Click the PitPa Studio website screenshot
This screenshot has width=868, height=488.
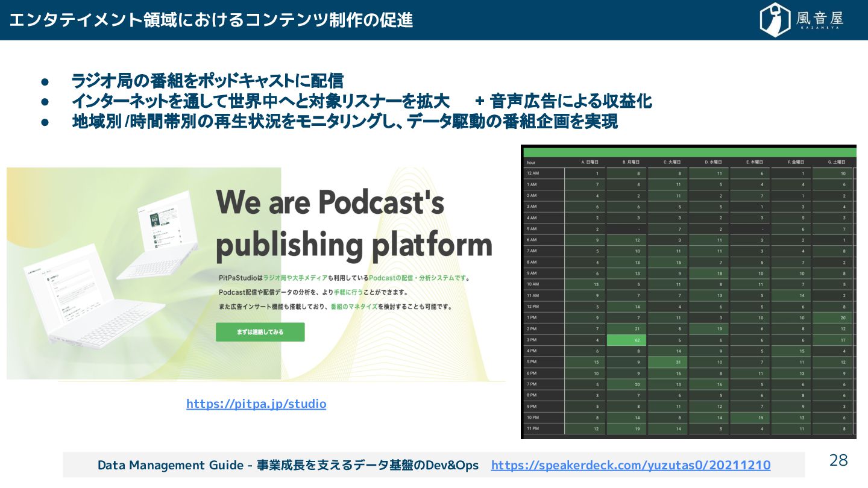256,274
